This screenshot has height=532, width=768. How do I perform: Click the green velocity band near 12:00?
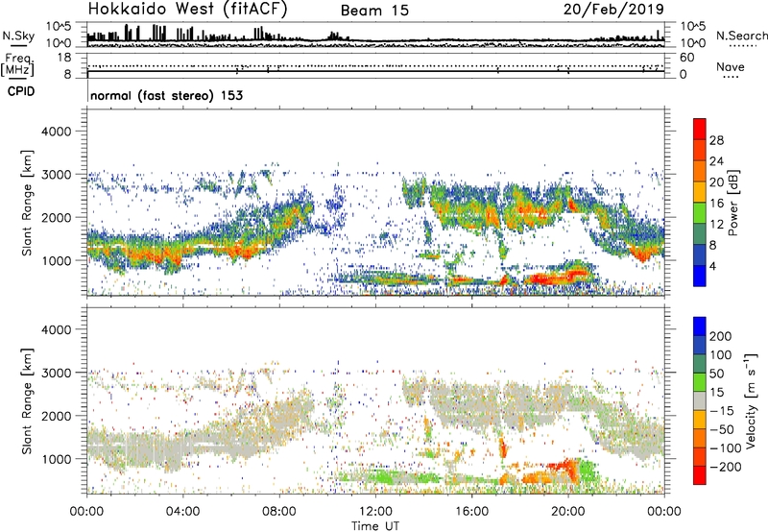[387, 476]
